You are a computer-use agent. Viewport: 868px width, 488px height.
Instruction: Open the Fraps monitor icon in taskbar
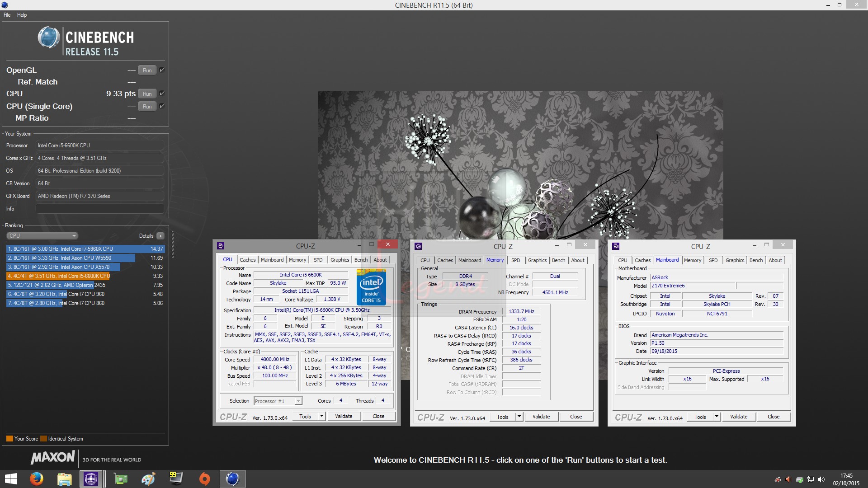(176, 479)
